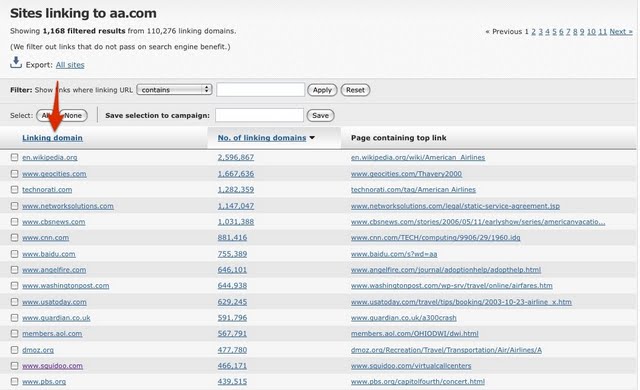Select the www.angelfire.com checkbox
Viewport: 640px width, 390px height.
coord(15,270)
